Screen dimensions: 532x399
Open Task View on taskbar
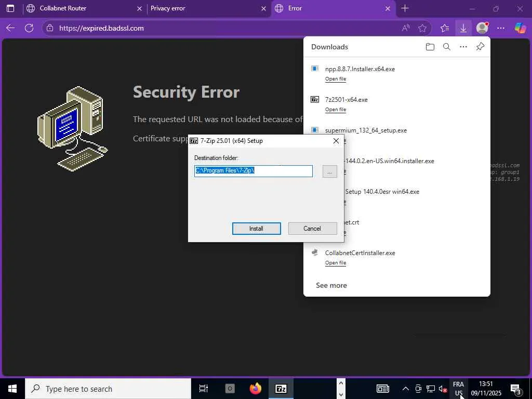pyautogui.click(x=204, y=389)
